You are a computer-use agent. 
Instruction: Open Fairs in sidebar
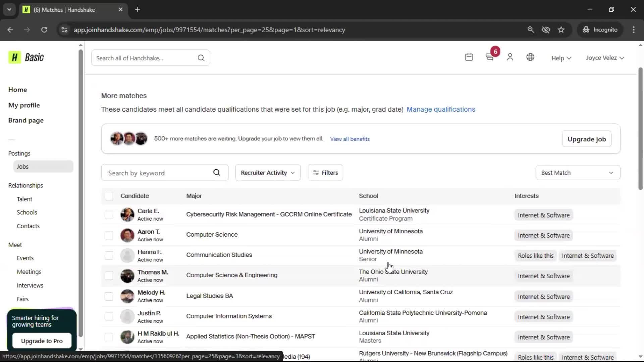pos(22,299)
